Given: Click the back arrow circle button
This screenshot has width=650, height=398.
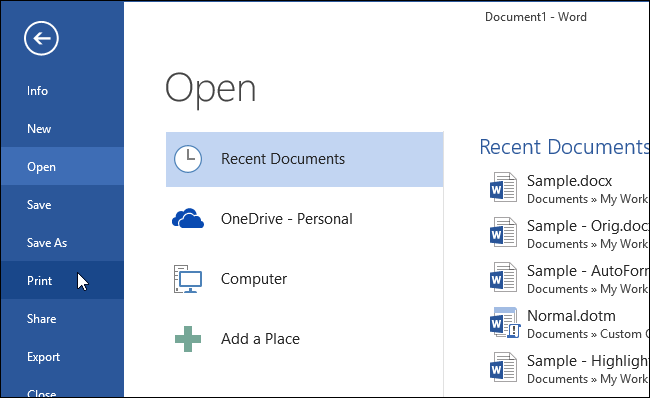Looking at the screenshot, I should (41, 39).
